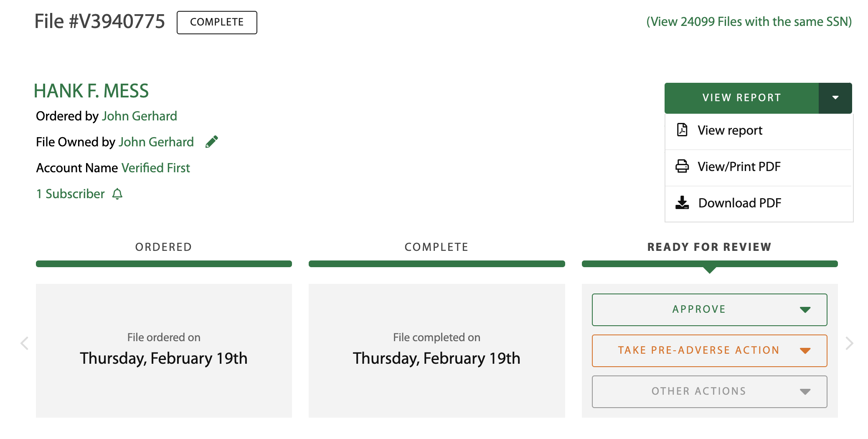Click the left chevron to view previous panel
Screen dimensions: 868x439
point(25,343)
